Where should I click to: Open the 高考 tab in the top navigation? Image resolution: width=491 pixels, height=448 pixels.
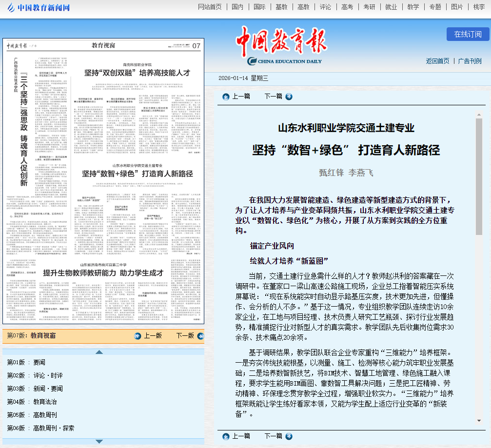pyautogui.click(x=347, y=7)
